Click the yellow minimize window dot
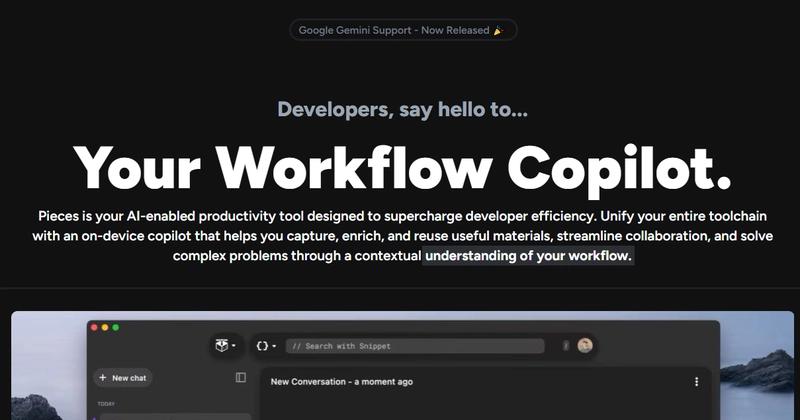The width and height of the screenshot is (800, 420). pos(105,328)
